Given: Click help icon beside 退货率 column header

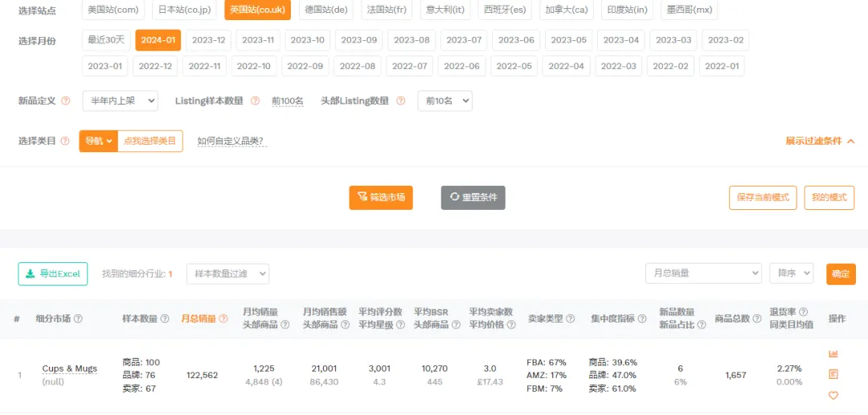Looking at the screenshot, I should pyautogui.click(x=803, y=312).
